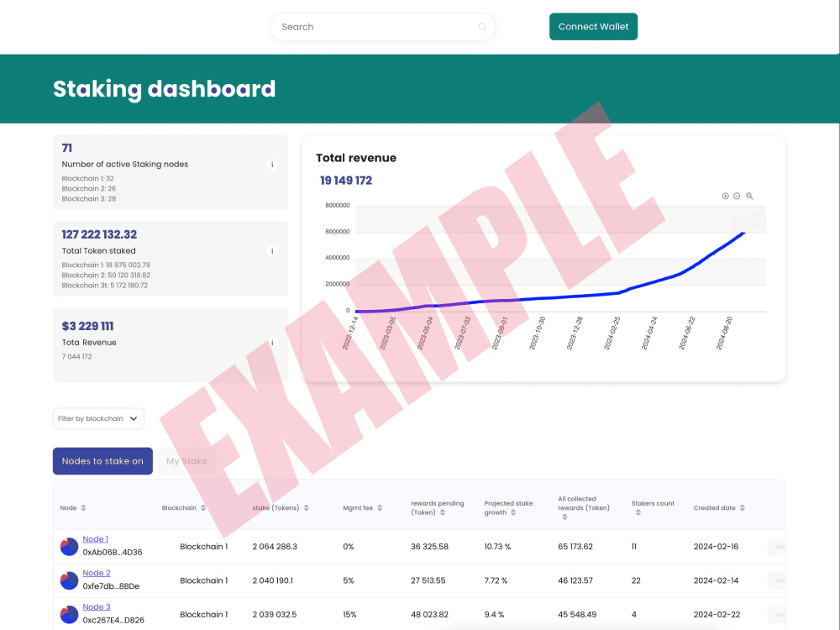Screen dimensions: 840x630
Task: Zoom out on the Total revenue chart
Action: click(737, 196)
